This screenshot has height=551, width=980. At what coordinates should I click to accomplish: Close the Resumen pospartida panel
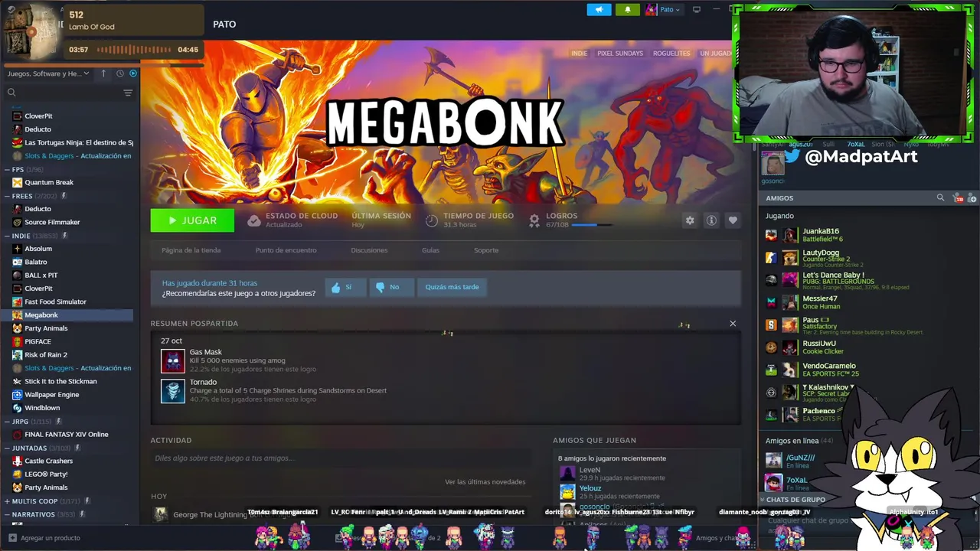pos(733,324)
